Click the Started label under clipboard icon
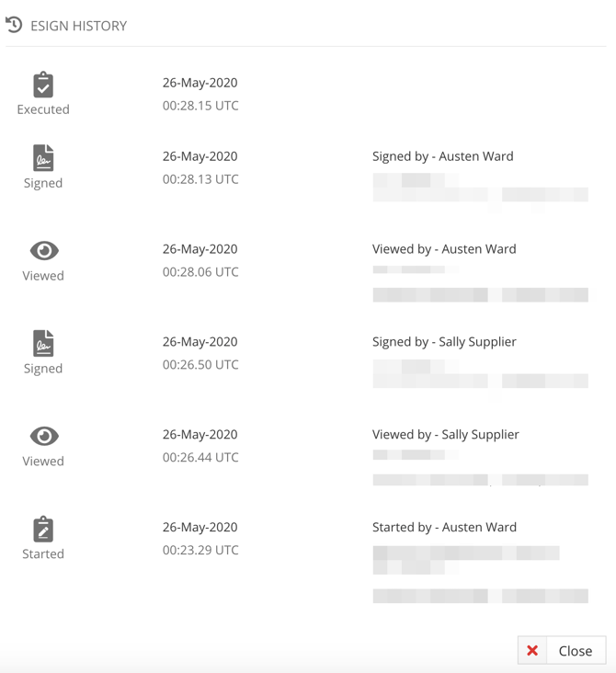Screen dimensions: 616x673 (x=43, y=553)
